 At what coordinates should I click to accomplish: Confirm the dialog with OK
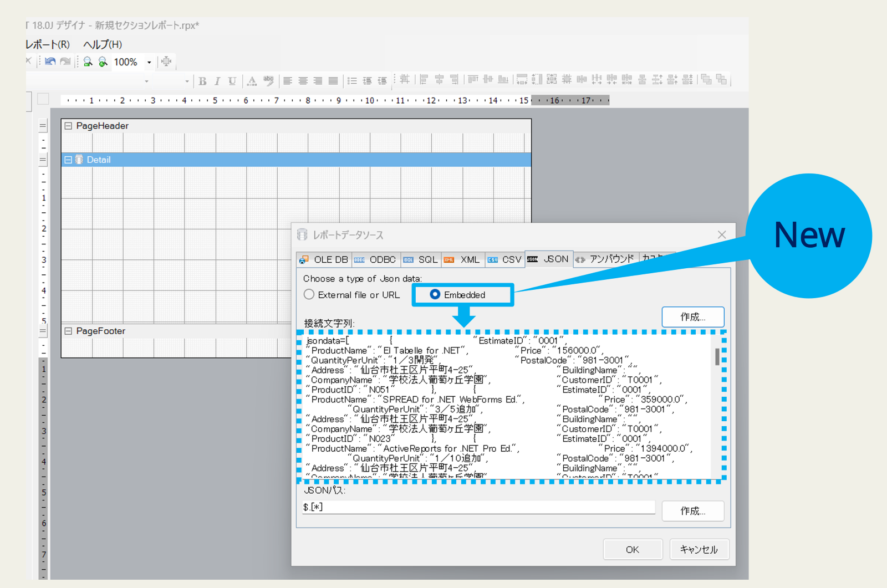click(x=633, y=549)
